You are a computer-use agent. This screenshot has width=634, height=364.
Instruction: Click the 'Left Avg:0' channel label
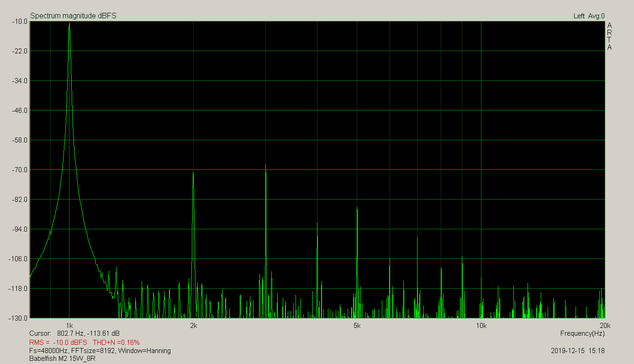tap(589, 16)
